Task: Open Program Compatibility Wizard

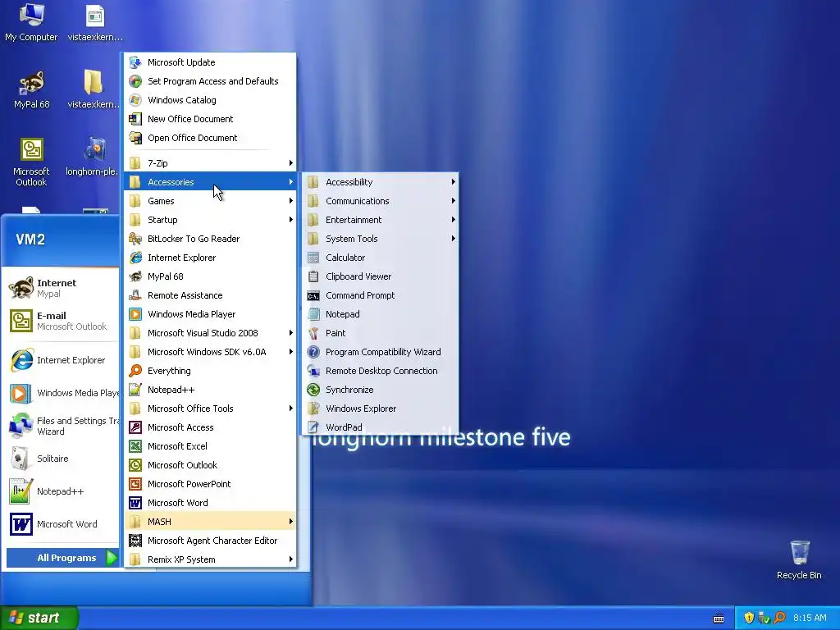Action: [381, 351]
